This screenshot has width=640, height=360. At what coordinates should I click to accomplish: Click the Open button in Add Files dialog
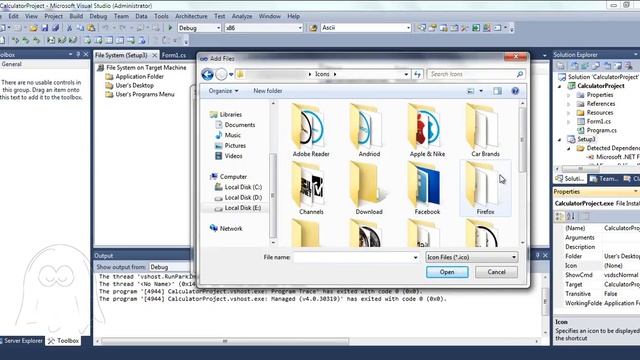coord(447,272)
